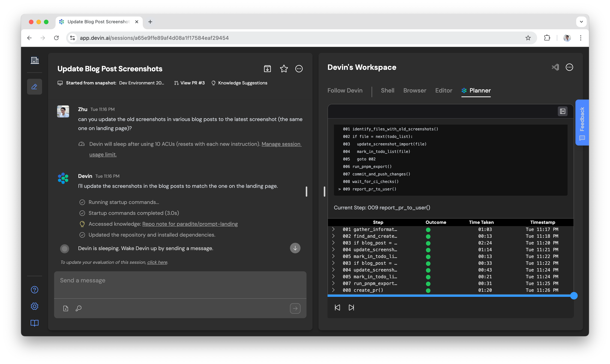Click the new session pencil icon
This screenshot has width=610, height=364.
click(x=35, y=86)
